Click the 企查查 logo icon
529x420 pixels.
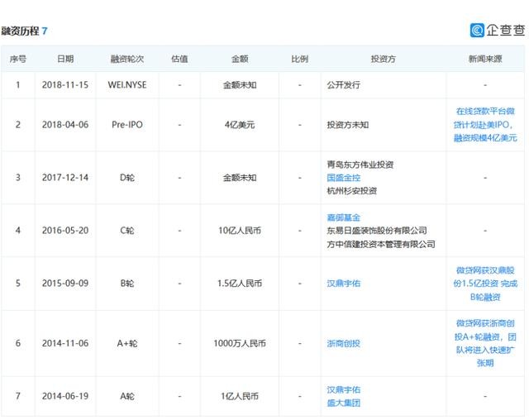[477, 31]
